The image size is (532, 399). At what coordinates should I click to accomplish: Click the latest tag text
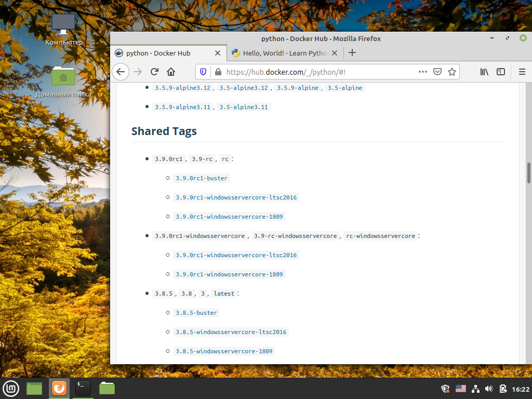coord(224,294)
